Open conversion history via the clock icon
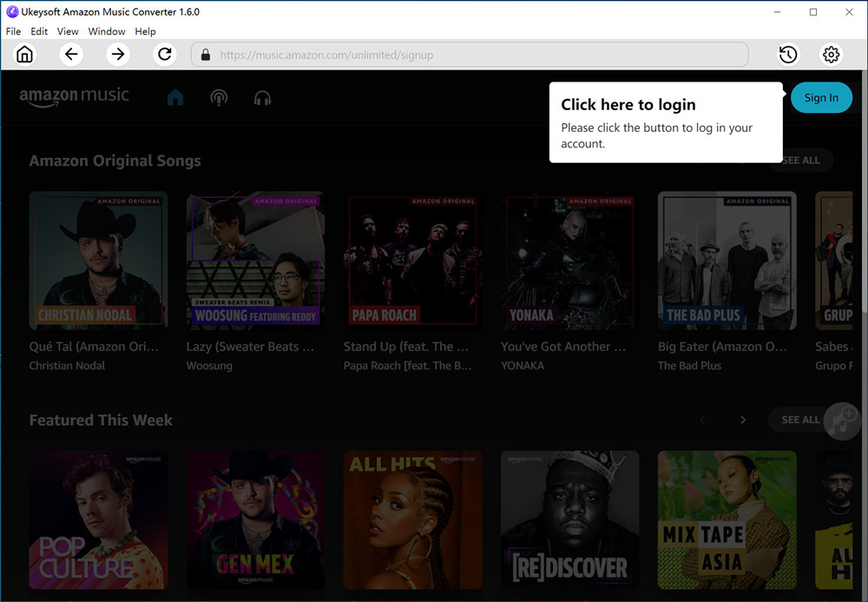 (787, 54)
